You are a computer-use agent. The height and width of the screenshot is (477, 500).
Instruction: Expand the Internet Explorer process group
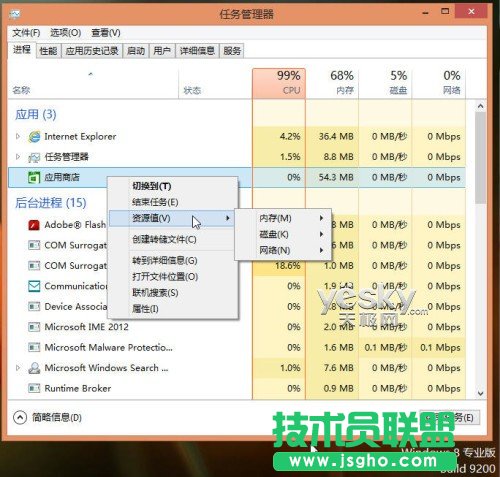point(18,136)
